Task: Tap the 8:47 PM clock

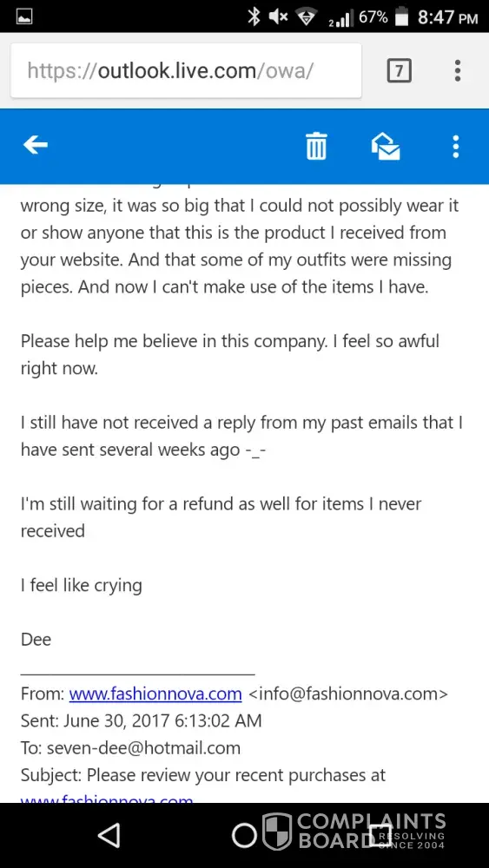Action: (x=447, y=17)
